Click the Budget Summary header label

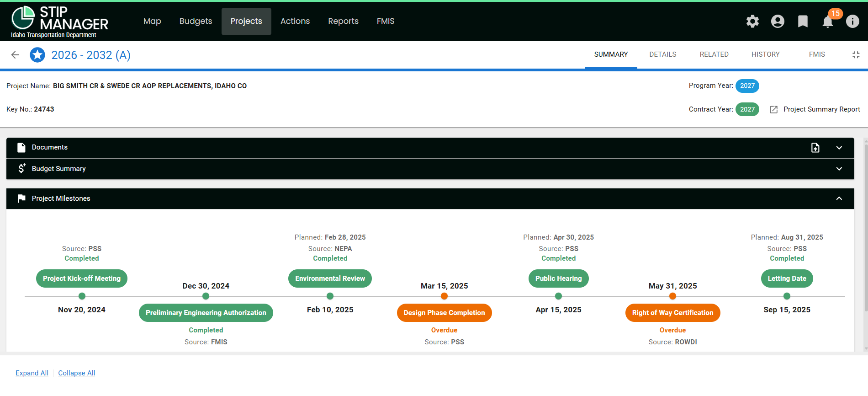click(x=59, y=169)
